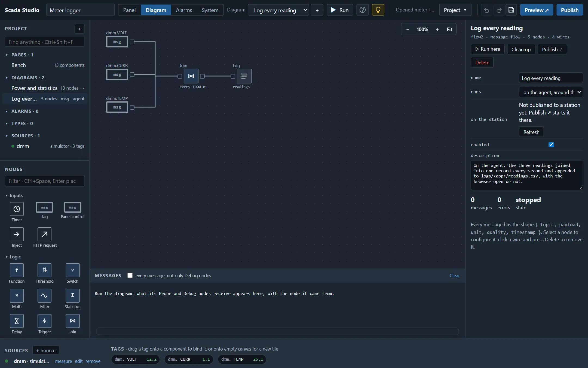
Task: Delete the diagram with Delete button
Action: [x=482, y=62]
